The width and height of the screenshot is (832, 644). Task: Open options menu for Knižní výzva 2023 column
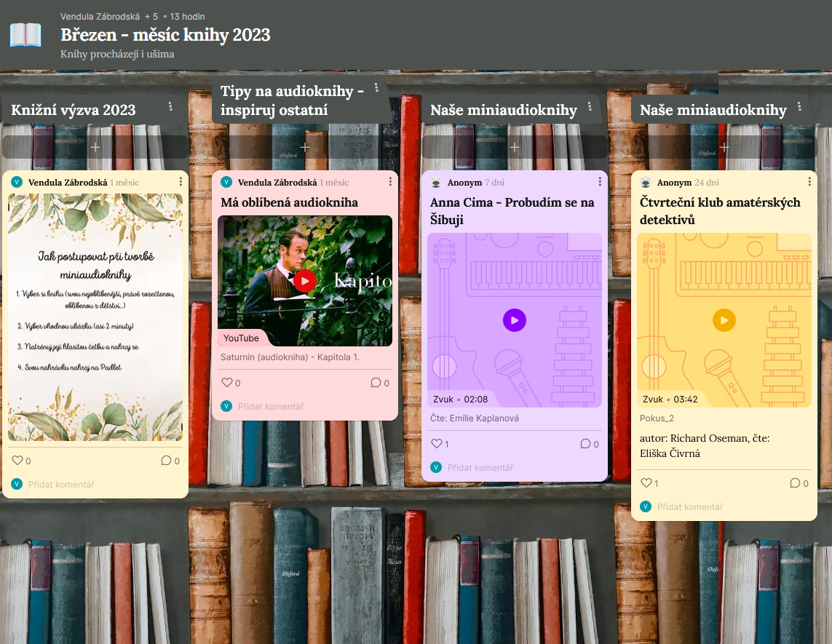tap(170, 107)
